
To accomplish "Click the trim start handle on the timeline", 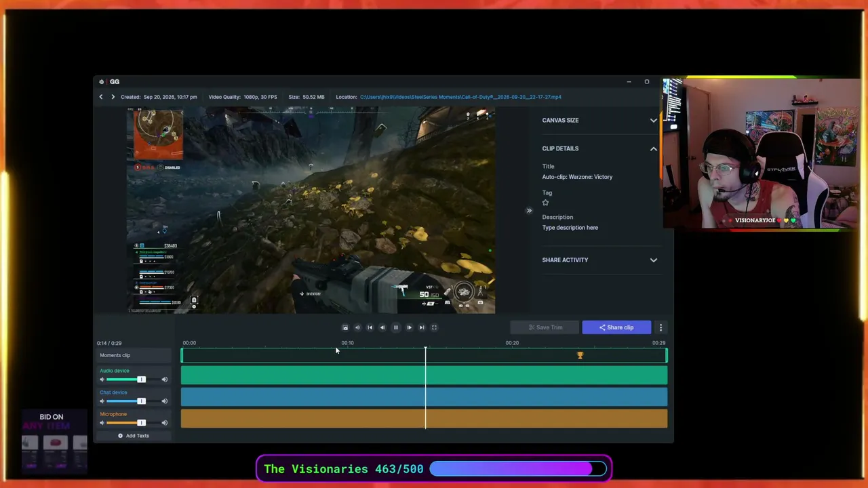I will (x=182, y=355).
